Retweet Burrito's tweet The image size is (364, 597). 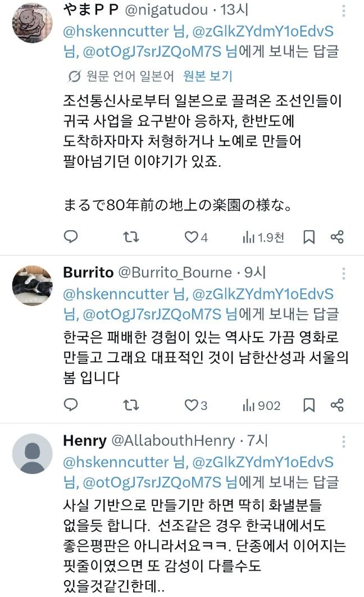131,405
